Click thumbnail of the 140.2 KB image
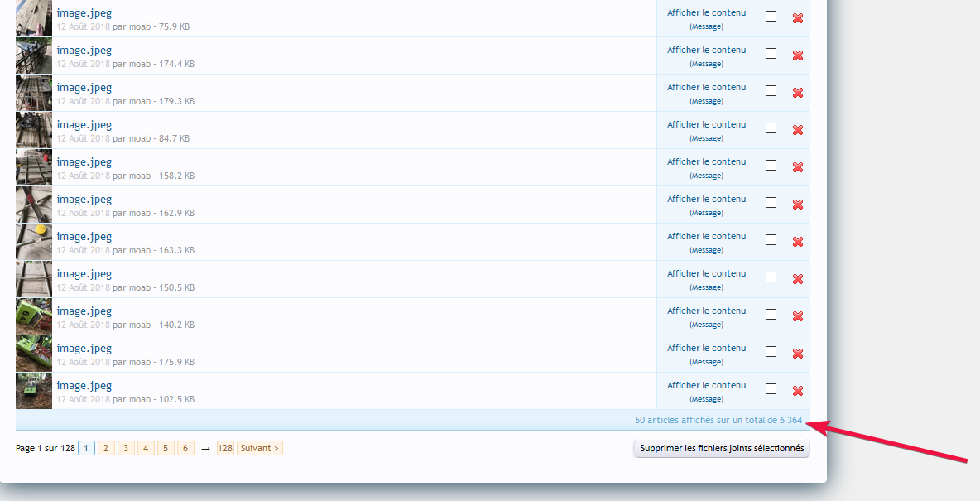This screenshot has width=980, height=501. tap(34, 316)
